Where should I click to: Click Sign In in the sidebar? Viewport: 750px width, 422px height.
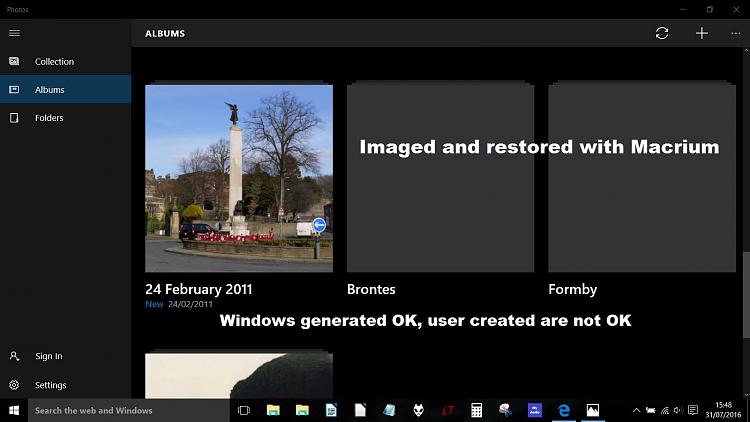tap(49, 356)
